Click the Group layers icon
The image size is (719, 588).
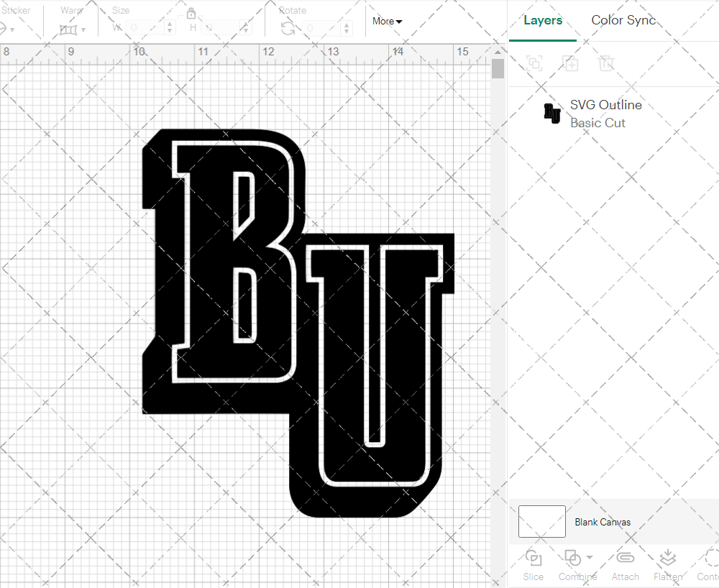tap(533, 63)
